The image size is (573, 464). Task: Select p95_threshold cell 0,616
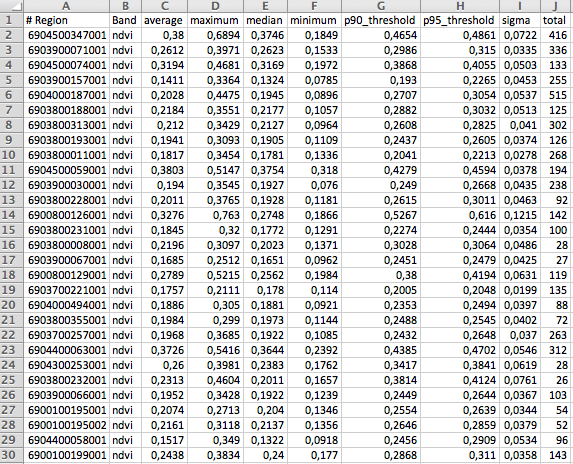pyautogui.click(x=460, y=215)
